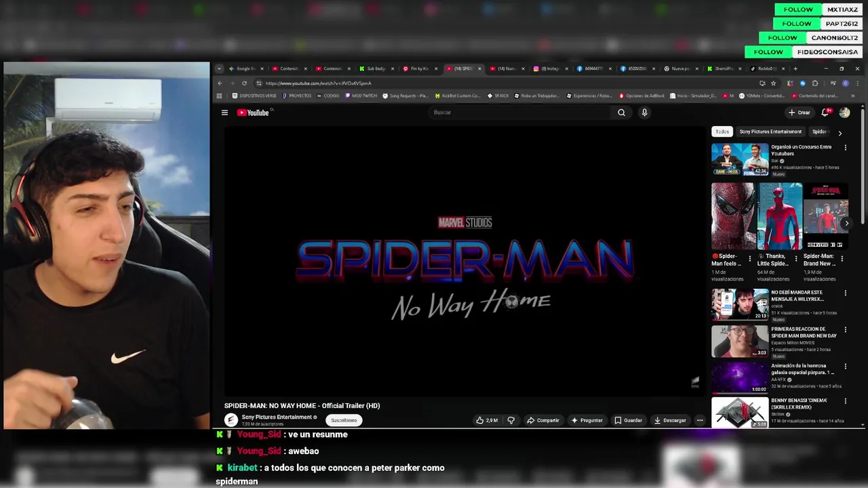
Task: Click the Suscribirme button
Action: 344,420
